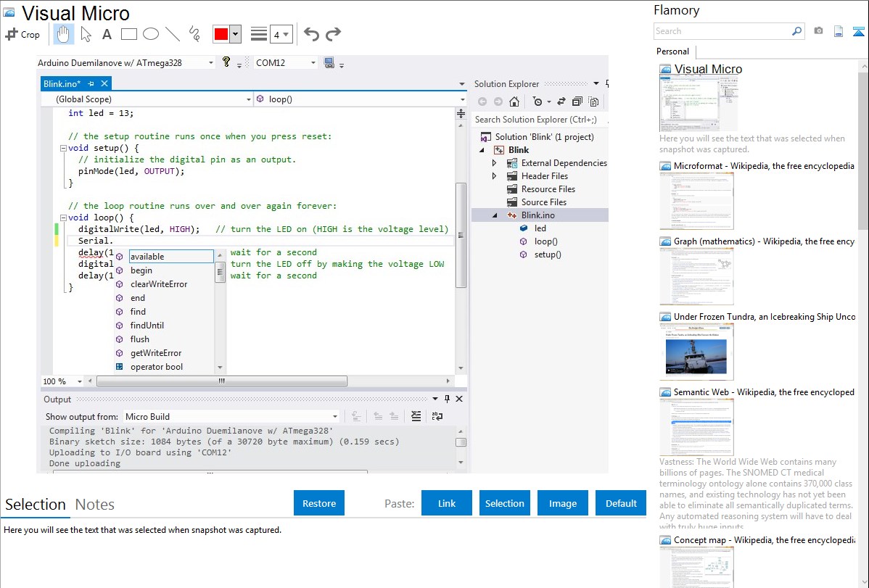This screenshot has width=869, height=588.
Task: Clear all text in Output pane
Action: 416,416
